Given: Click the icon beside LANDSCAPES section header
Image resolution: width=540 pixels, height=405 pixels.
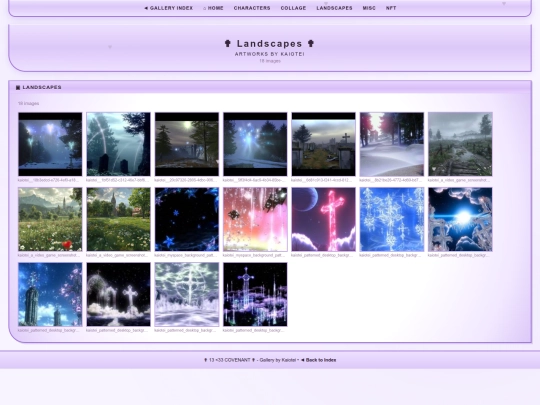Looking at the screenshot, I should [x=18, y=87].
